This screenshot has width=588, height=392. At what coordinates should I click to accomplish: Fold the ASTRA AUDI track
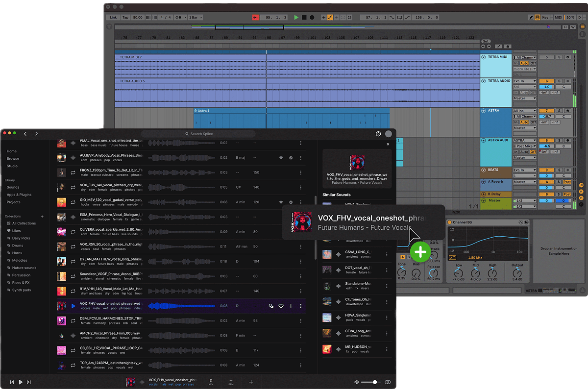[x=484, y=140]
